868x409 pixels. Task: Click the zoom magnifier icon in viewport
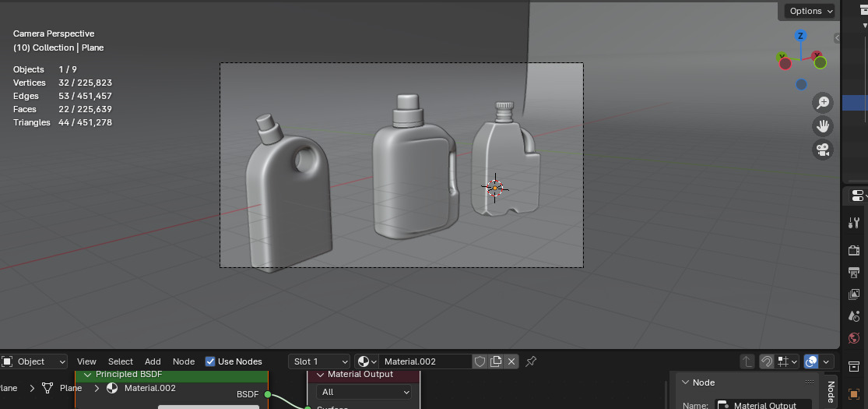pos(823,103)
